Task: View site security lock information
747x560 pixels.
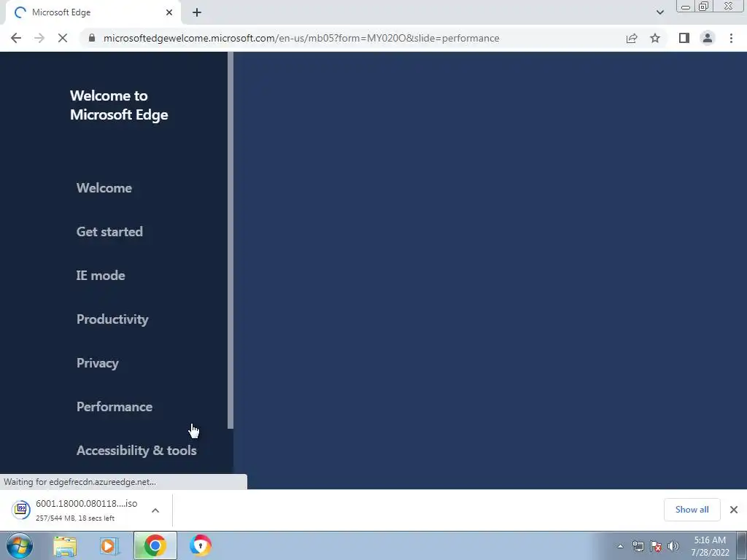Action: [92, 38]
